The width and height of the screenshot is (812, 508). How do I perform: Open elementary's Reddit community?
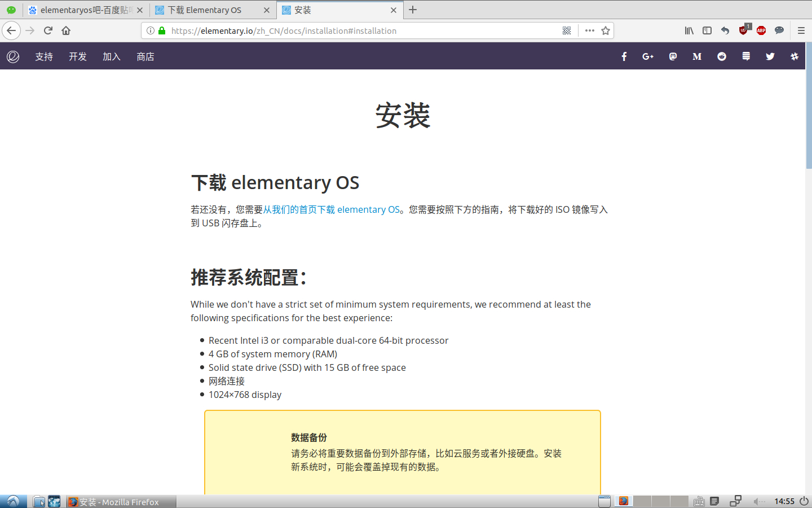point(722,56)
